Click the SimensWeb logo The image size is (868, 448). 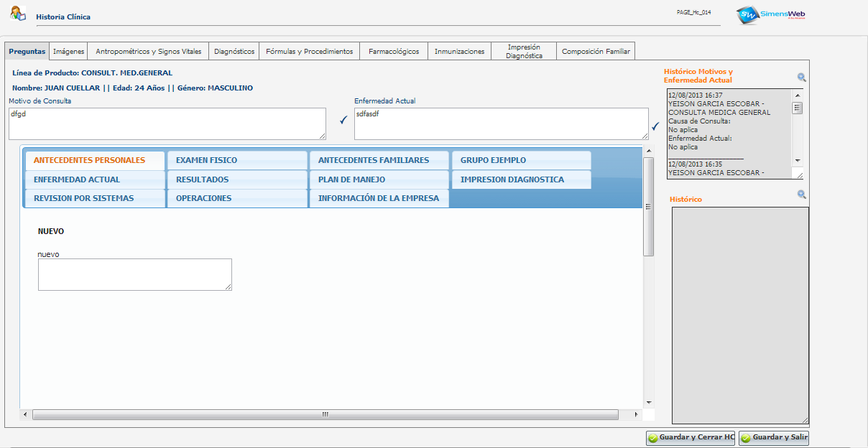pos(770,16)
